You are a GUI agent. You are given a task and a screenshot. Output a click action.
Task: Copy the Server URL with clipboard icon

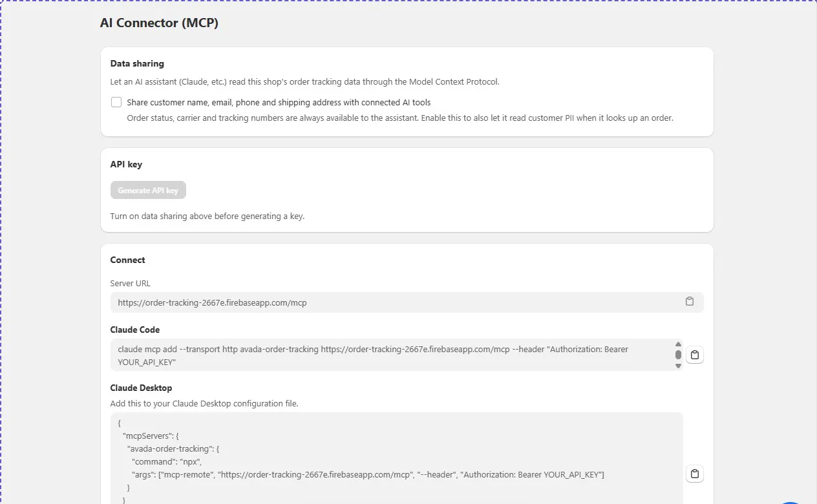tap(690, 302)
